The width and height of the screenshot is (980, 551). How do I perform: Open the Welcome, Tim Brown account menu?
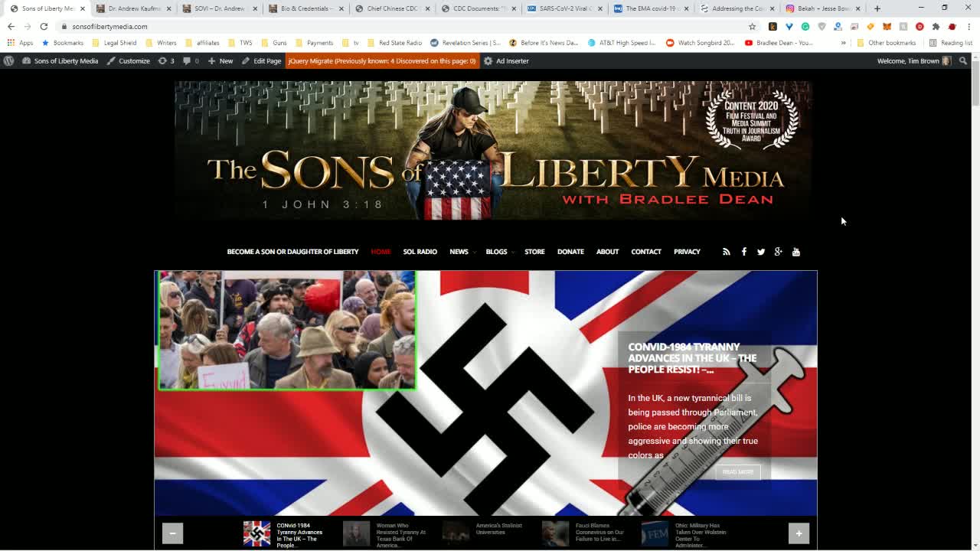coord(914,60)
